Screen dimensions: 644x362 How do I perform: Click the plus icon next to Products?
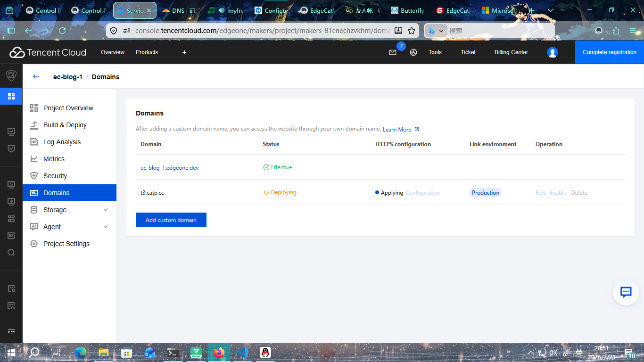click(x=184, y=52)
